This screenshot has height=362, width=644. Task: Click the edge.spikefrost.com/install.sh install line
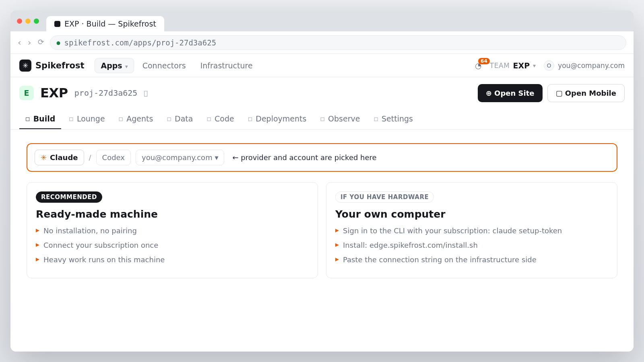(x=410, y=245)
